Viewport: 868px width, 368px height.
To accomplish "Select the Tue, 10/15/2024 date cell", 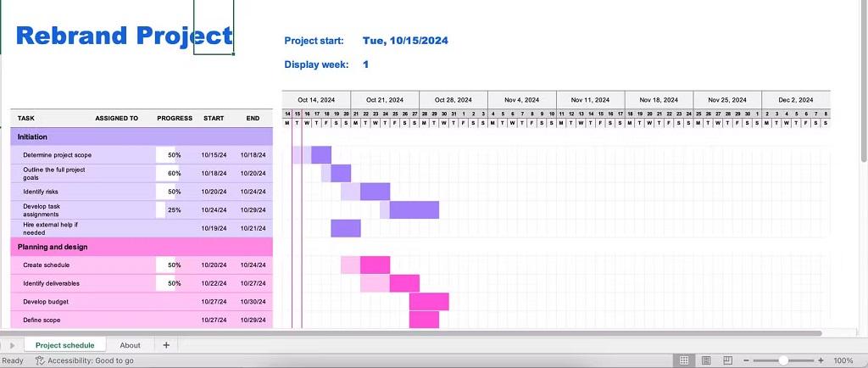I will 405,41.
